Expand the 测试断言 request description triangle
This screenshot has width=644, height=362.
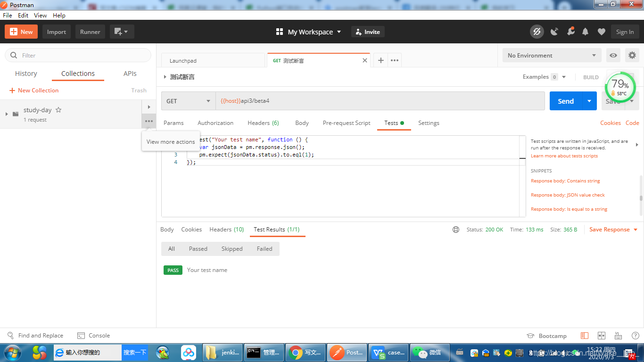165,77
